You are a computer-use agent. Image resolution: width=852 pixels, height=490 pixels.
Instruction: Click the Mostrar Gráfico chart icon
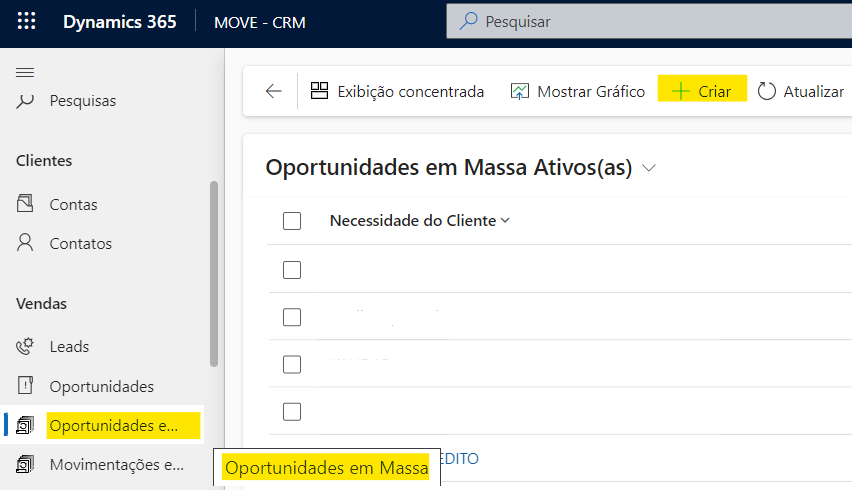click(x=520, y=91)
